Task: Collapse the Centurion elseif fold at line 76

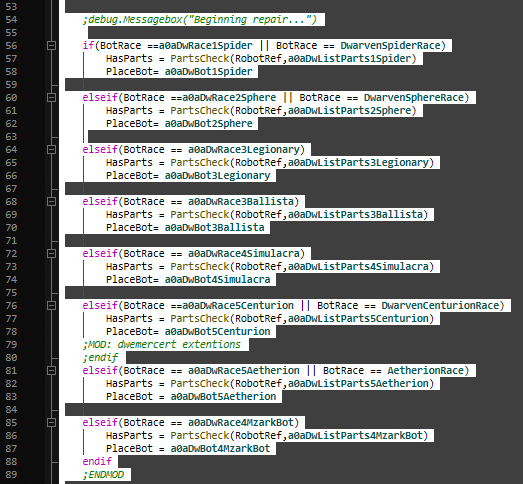Action: (x=51, y=306)
